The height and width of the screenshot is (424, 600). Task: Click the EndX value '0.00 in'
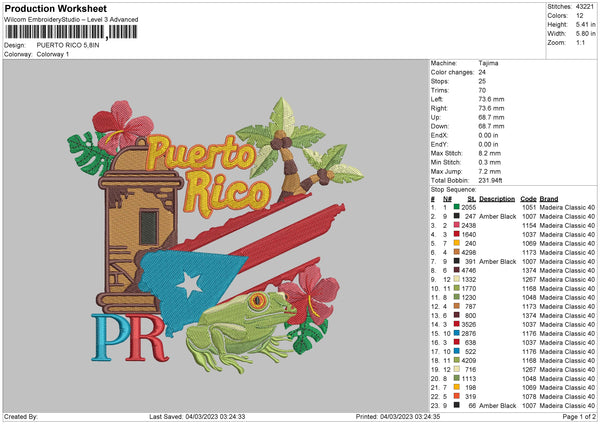coord(488,135)
